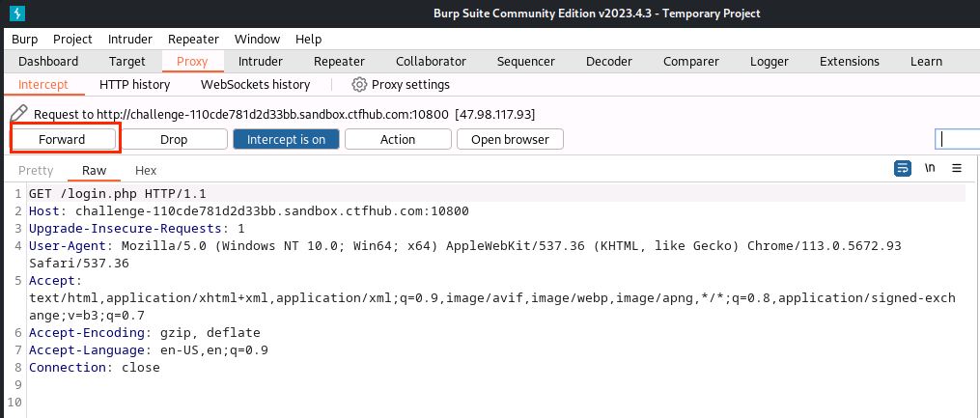This screenshot has width=980, height=418.
Task: Click the Burp Suite logo icon in title bar
Action: pyautogui.click(x=17, y=13)
